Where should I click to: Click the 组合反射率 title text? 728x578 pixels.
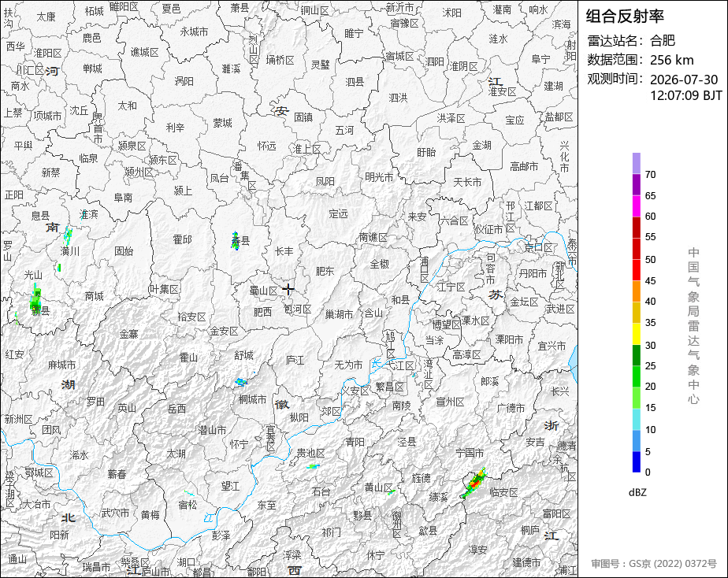coord(625,17)
